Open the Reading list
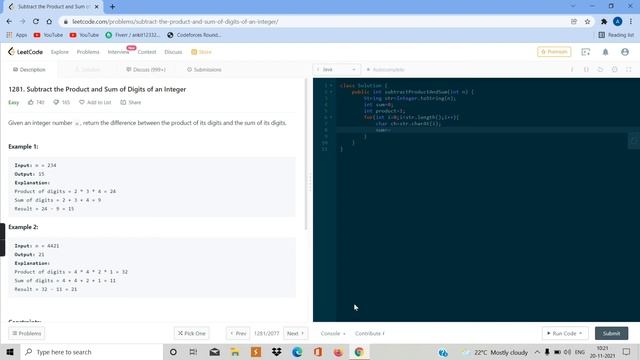Viewport: 640px width, 360px height. (x=616, y=35)
